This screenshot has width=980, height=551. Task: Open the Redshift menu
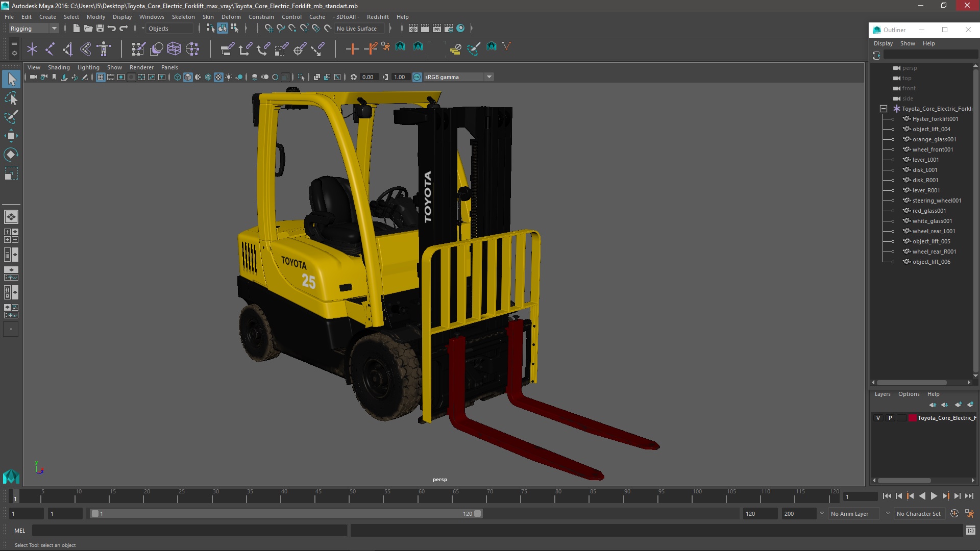click(x=378, y=17)
